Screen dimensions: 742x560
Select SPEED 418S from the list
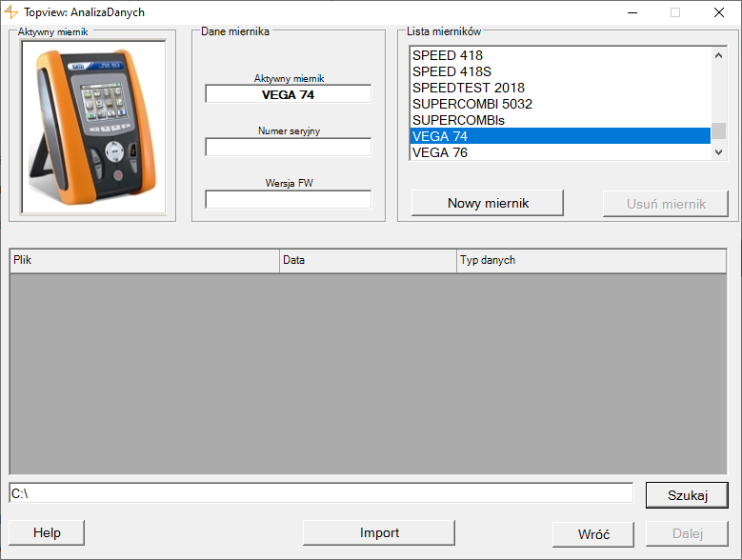click(451, 71)
